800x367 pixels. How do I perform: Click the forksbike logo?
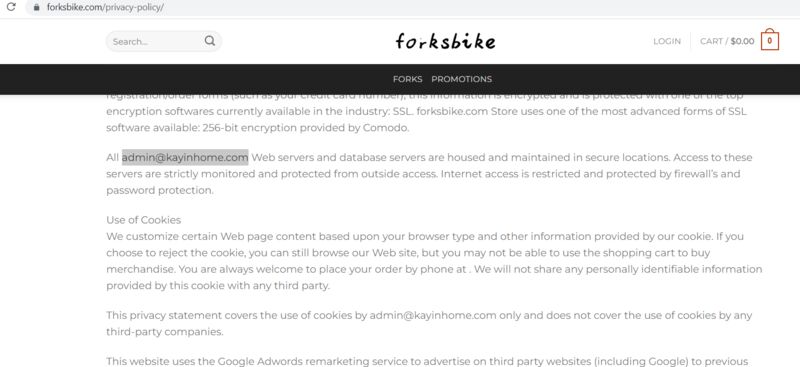pyautogui.click(x=445, y=41)
